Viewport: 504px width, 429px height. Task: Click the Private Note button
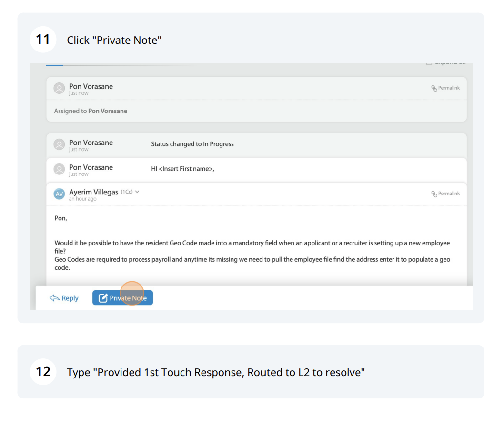tap(122, 298)
